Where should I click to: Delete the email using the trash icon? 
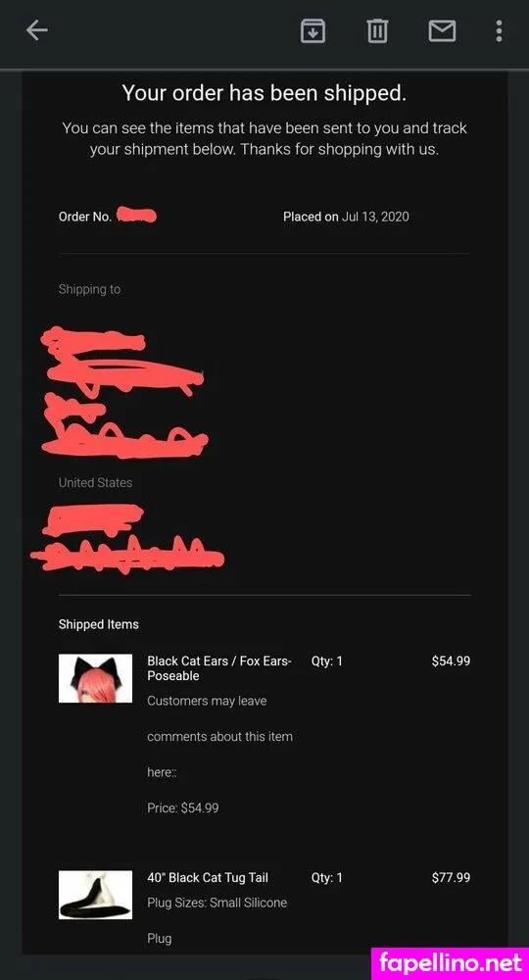(377, 30)
